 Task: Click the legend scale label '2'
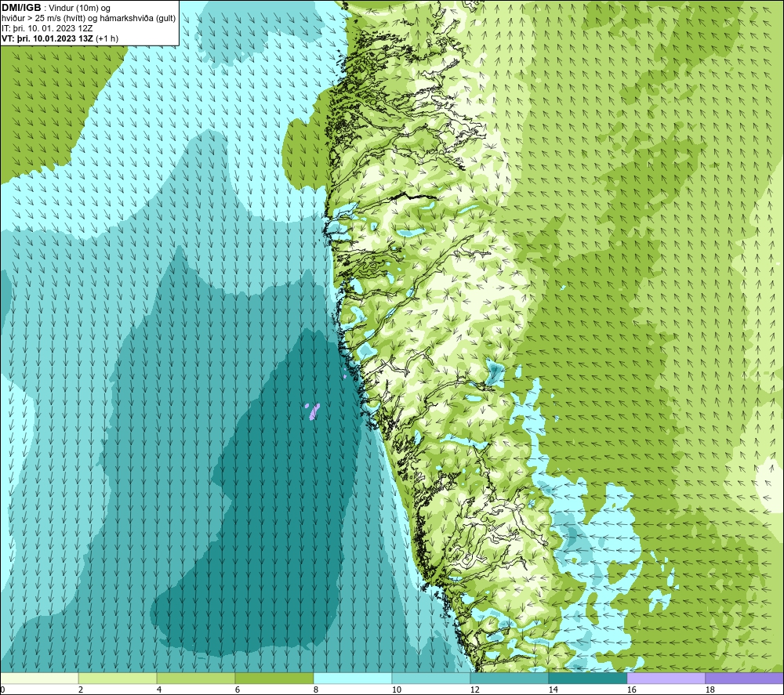tap(81, 690)
